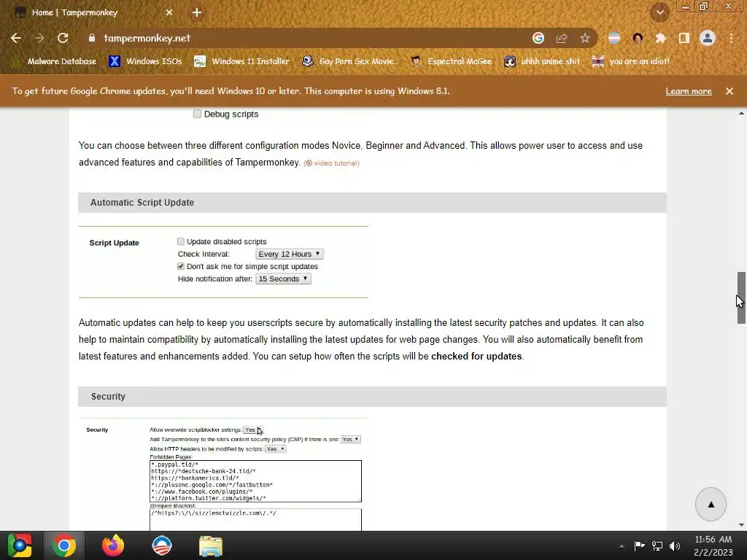This screenshot has height=560, width=747.
Task: Click the Automatic Script Update heading
Action: (142, 203)
